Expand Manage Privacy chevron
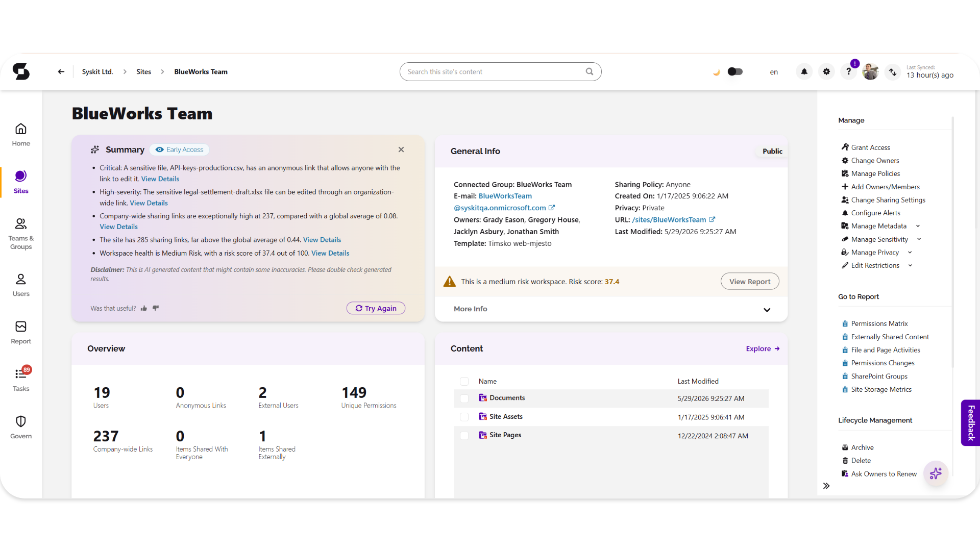 coord(910,253)
